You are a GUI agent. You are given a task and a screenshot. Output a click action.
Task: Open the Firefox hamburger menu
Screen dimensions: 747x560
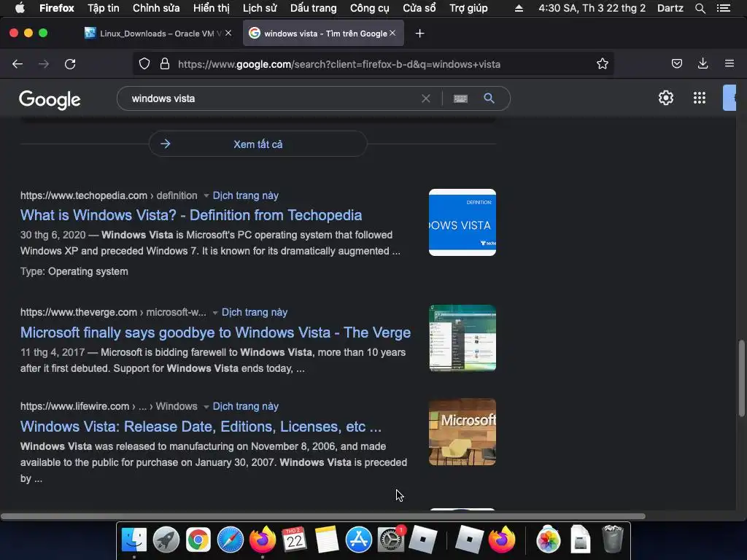coord(729,63)
